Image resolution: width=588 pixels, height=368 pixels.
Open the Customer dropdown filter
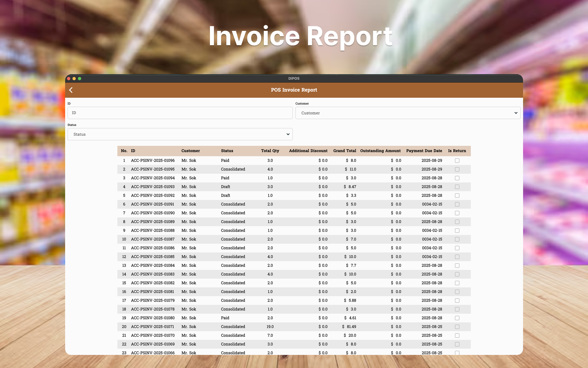tap(408, 113)
